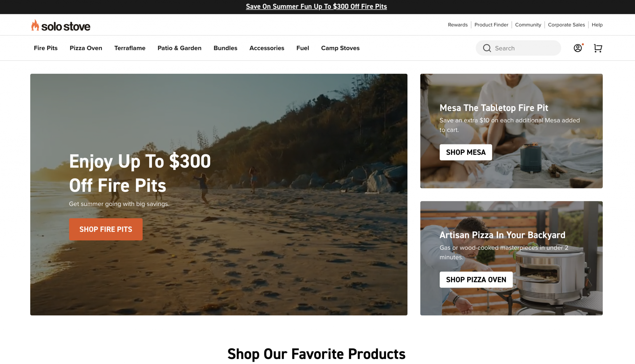
Task: Open the summer sale banner link
Action: 316,7
